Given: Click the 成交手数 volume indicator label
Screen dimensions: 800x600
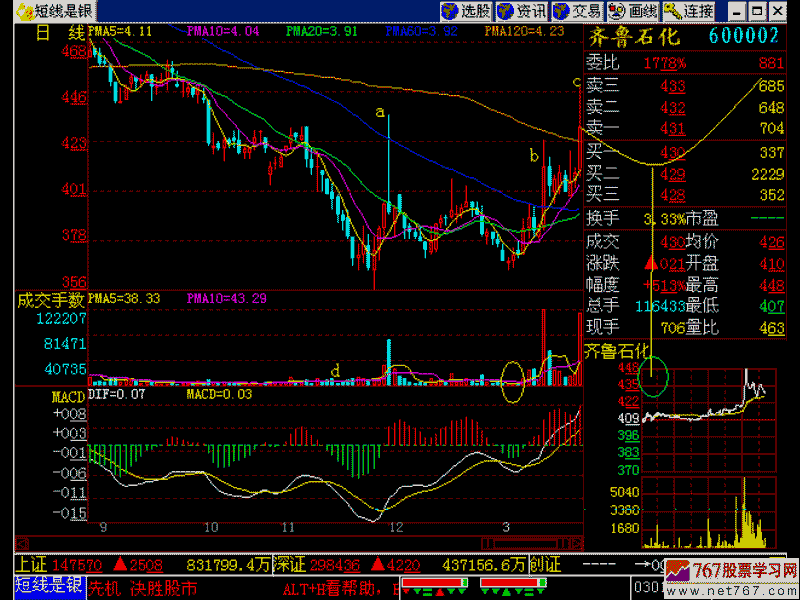Looking at the screenshot, I should point(52,298).
